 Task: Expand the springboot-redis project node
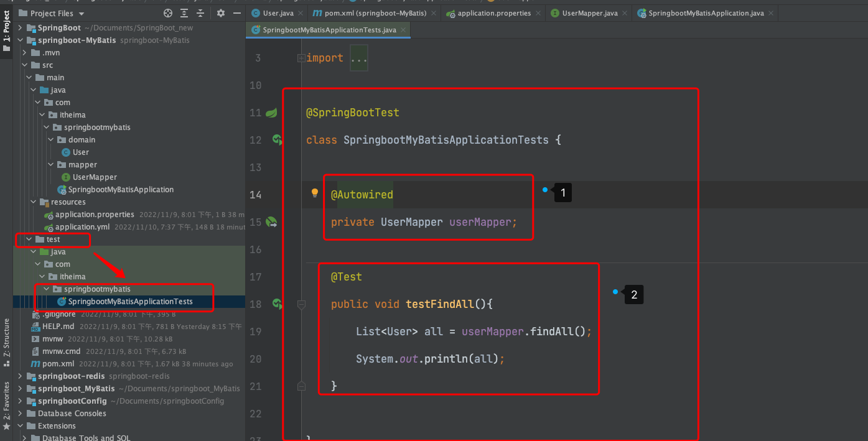(x=21, y=376)
